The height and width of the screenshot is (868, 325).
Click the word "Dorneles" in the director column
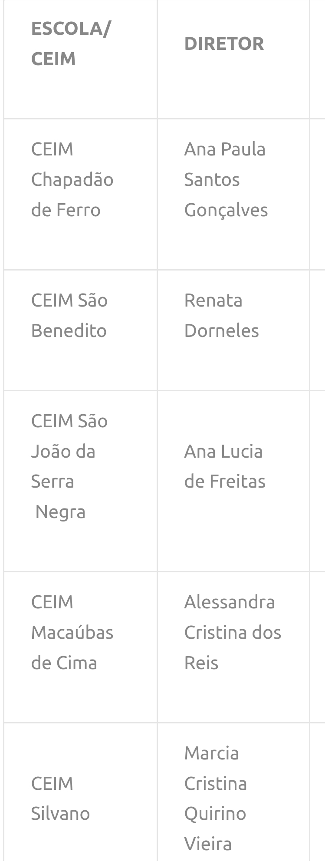click(221, 331)
